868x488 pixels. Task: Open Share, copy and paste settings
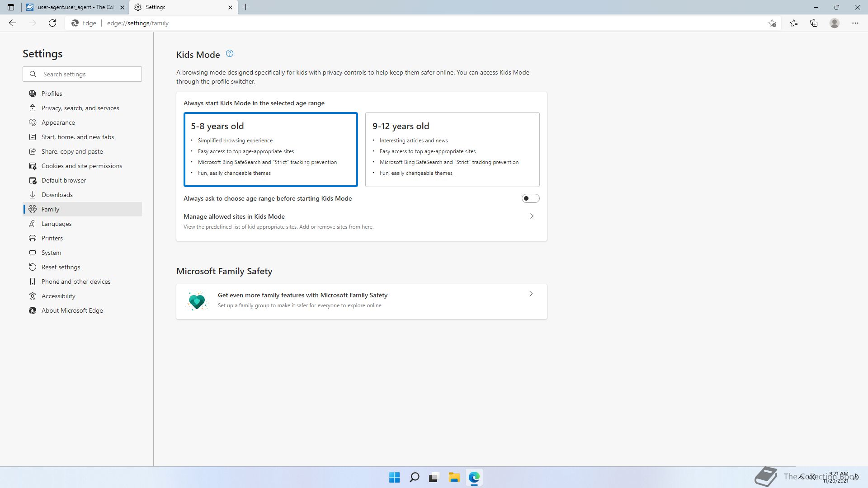pos(82,151)
